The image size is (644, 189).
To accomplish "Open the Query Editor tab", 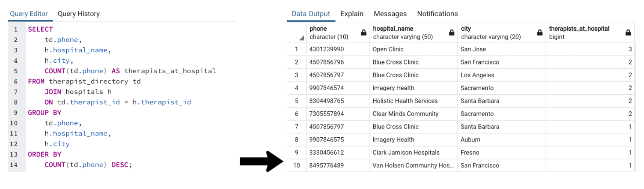I will point(29,14).
